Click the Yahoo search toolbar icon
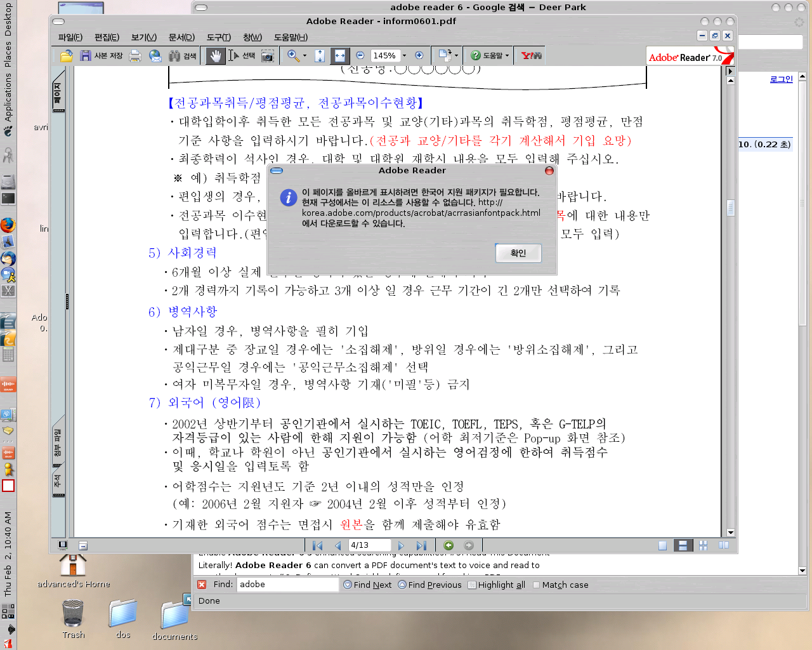This screenshot has height=650, width=812. pos(531,56)
